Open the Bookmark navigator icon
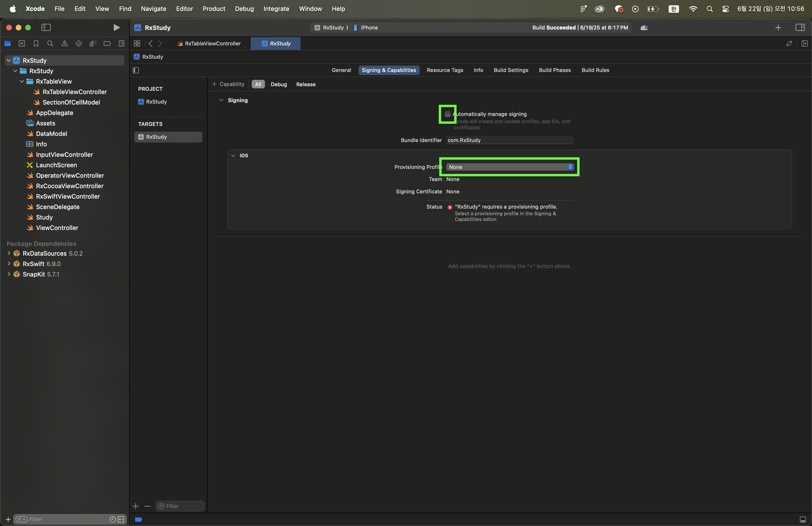 (x=36, y=43)
